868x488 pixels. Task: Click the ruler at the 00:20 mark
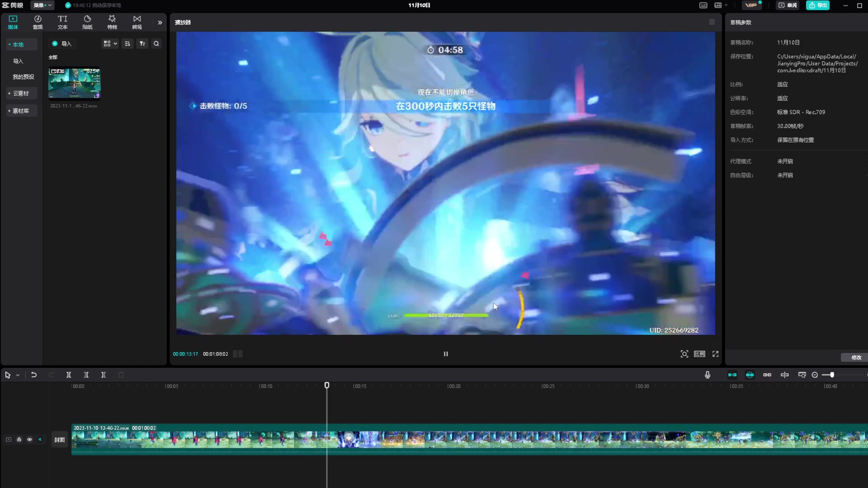[x=454, y=386]
